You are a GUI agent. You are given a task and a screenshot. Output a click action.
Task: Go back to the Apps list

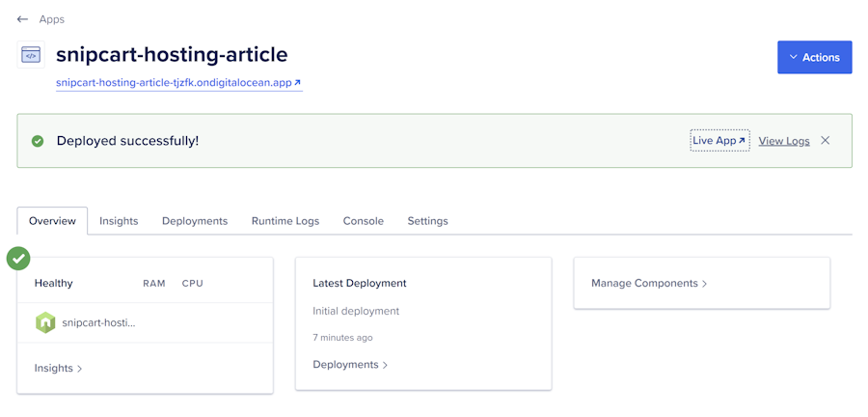pos(51,19)
